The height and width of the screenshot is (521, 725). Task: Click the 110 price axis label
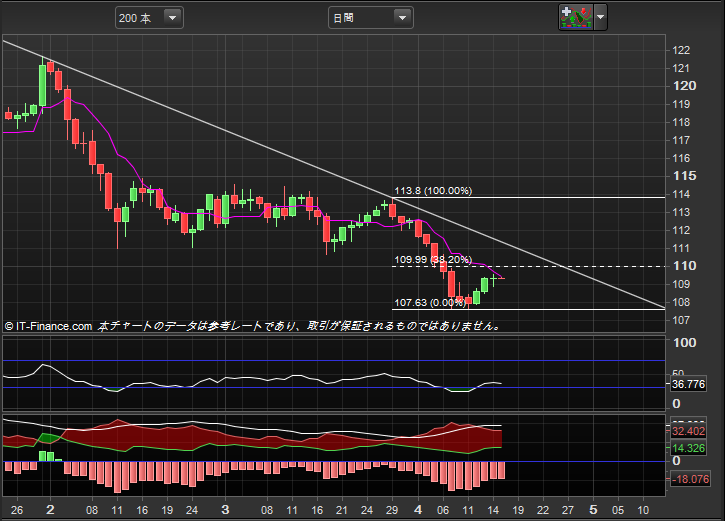pos(684,266)
